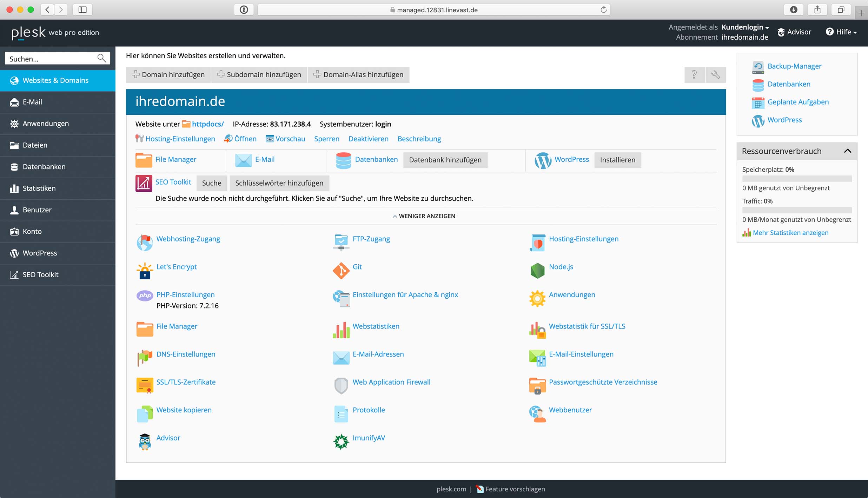
Task: Click Domain-Alias hinzufügen button
Action: [358, 75]
